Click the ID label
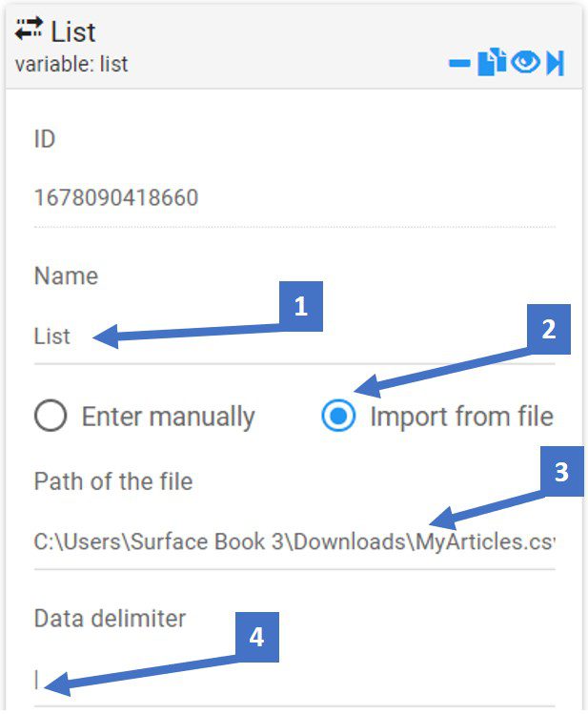This screenshot has width=588, height=714. pos(45,139)
